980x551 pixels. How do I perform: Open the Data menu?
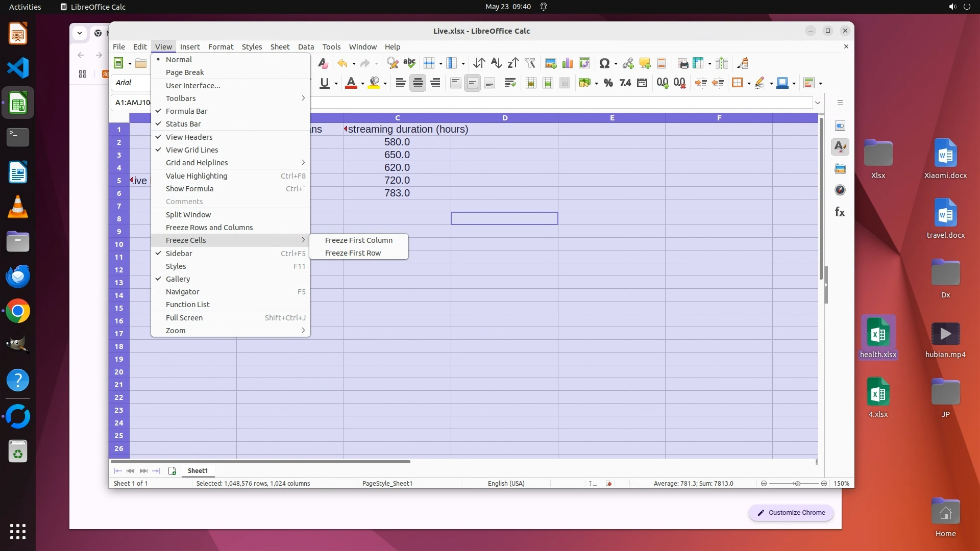coord(306,47)
